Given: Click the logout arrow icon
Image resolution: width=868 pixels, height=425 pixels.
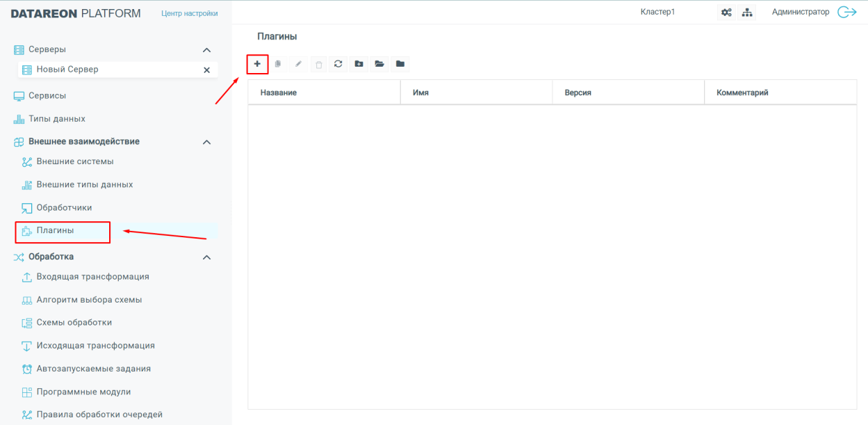Looking at the screenshot, I should [x=846, y=13].
